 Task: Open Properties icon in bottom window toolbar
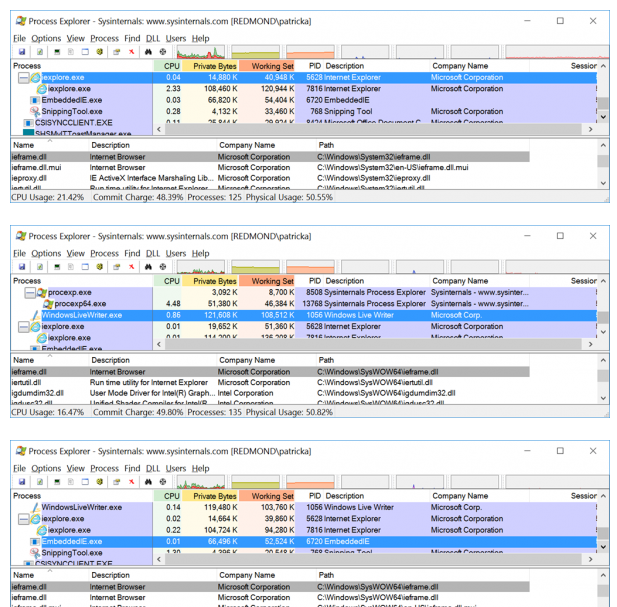[x=116, y=482]
